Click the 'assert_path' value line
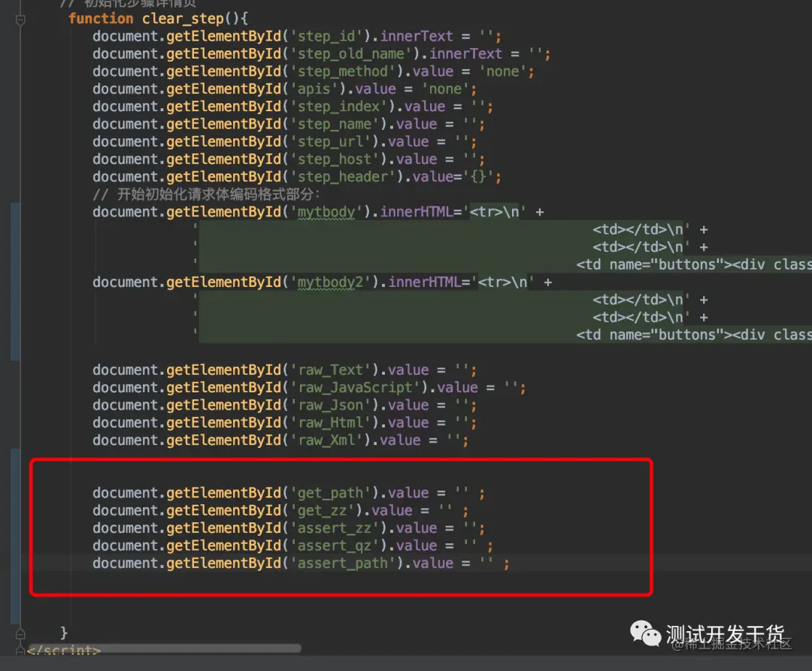Viewport: 812px width, 671px height. (301, 564)
